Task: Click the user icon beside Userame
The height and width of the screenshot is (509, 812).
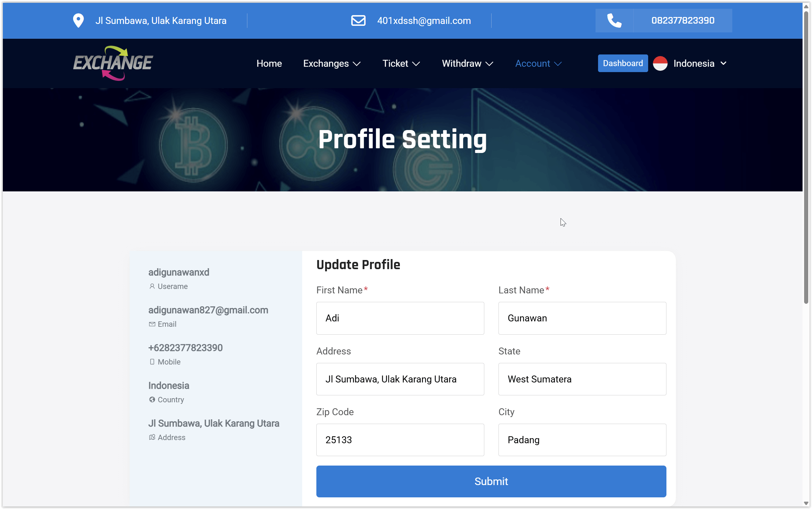Action: point(152,286)
